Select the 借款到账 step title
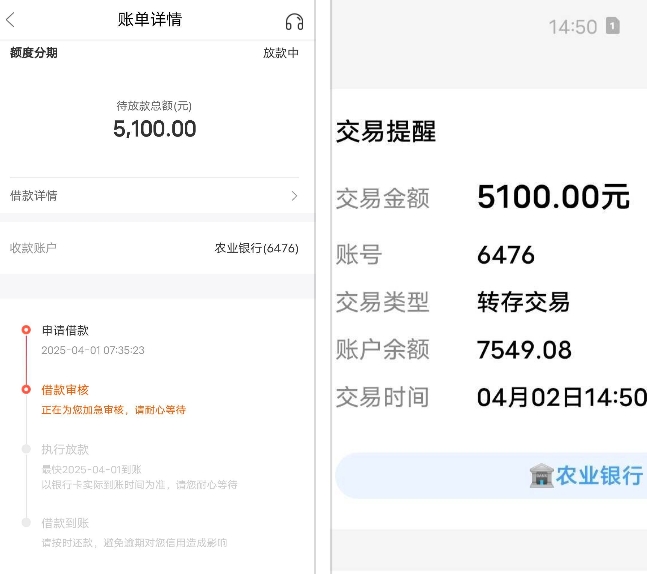 pyautogui.click(x=65, y=523)
